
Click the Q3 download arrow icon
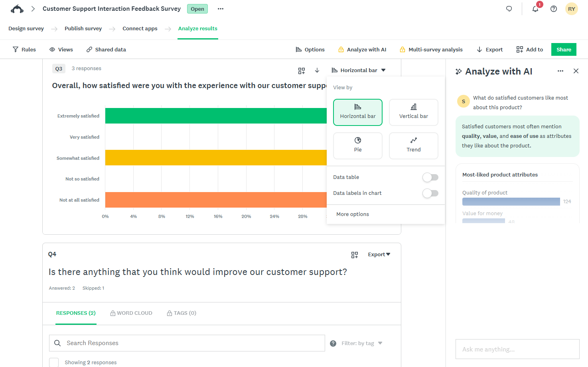tap(317, 70)
